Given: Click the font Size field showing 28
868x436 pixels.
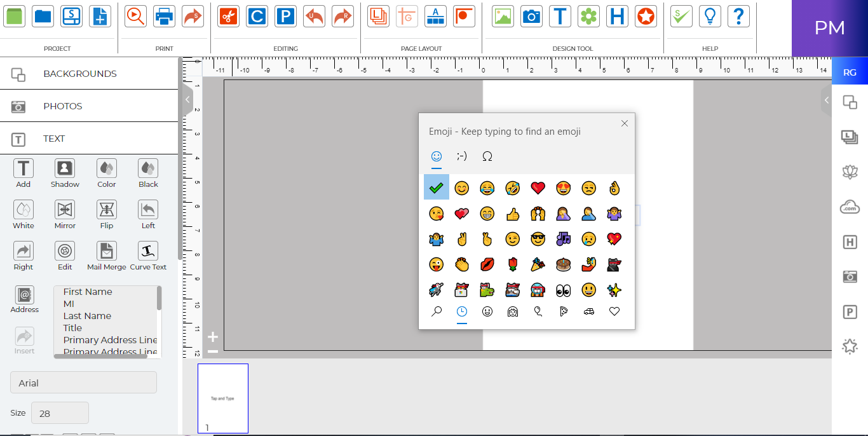Looking at the screenshot, I should (x=60, y=413).
